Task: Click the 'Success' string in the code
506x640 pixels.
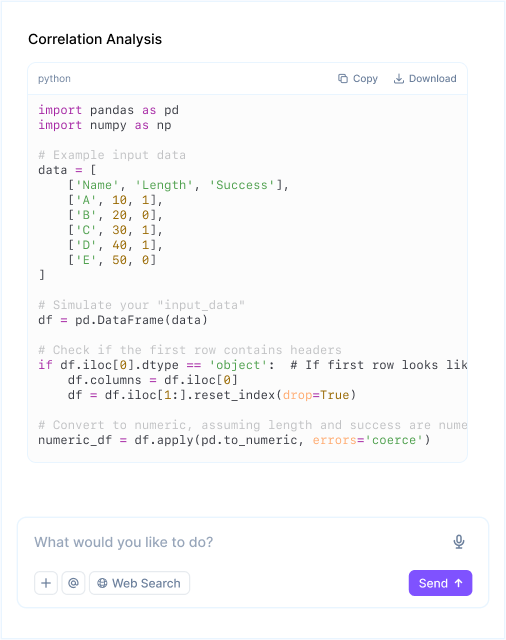Action: pyautogui.click(x=242, y=185)
